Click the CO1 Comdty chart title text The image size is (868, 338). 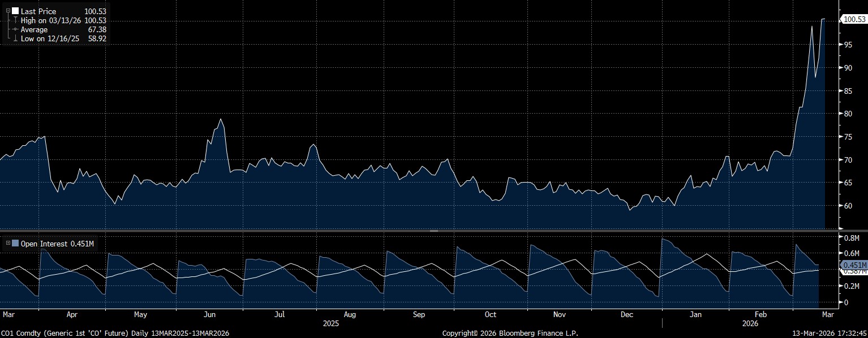115,333
